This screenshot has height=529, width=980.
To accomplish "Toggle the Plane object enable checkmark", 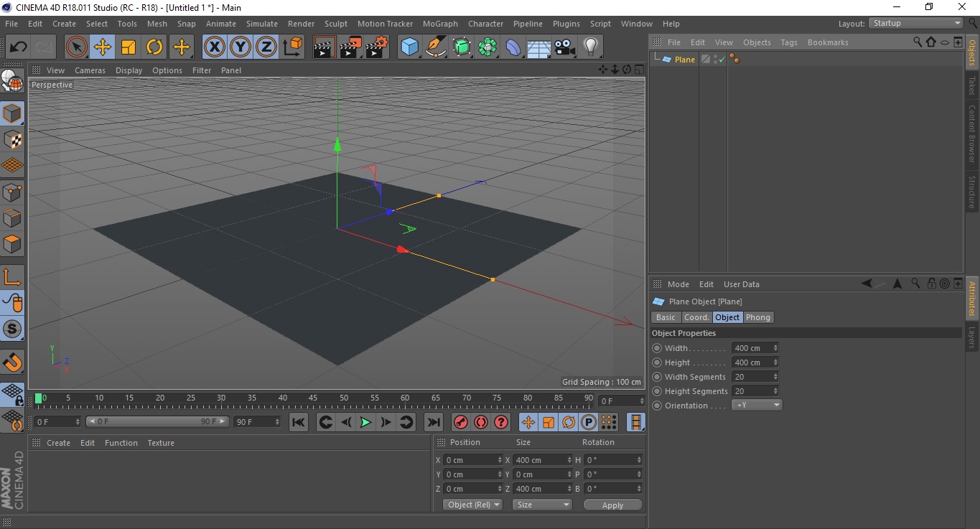I will tap(722, 60).
